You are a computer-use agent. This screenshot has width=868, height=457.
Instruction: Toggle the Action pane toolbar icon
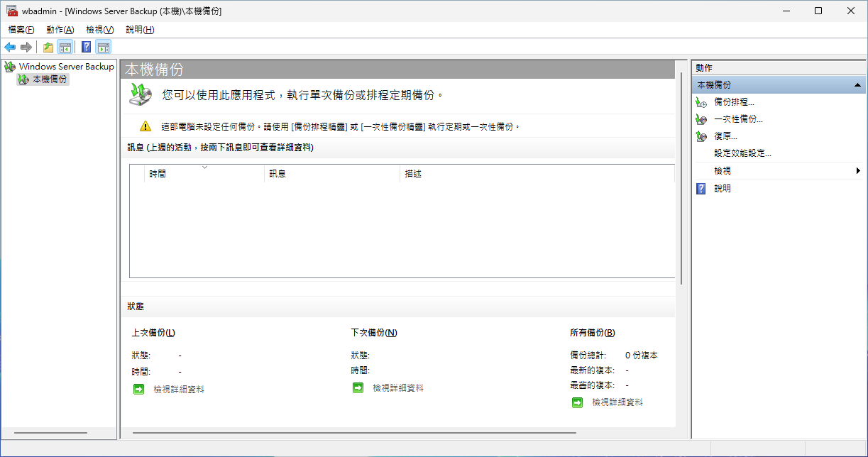pos(104,48)
